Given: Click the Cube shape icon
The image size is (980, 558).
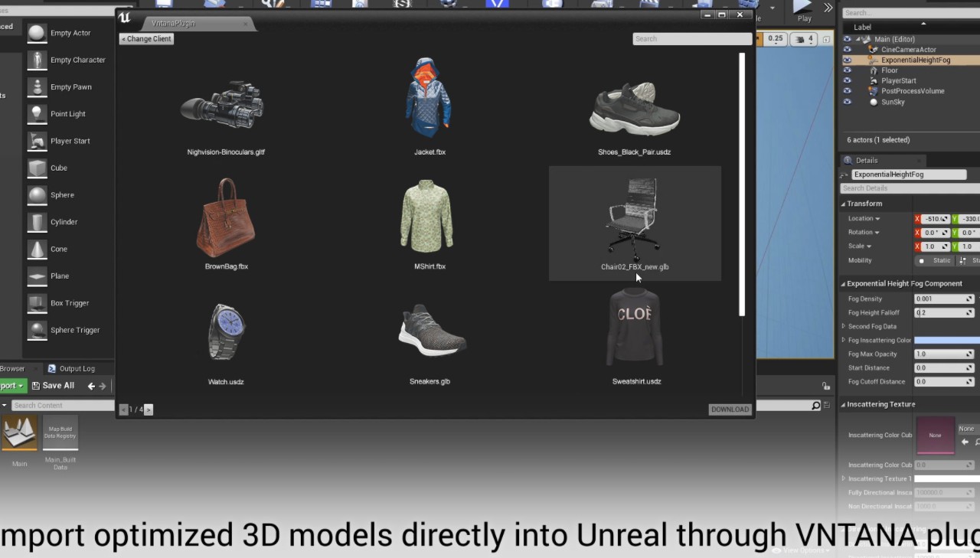Looking at the screenshot, I should 37,168.
